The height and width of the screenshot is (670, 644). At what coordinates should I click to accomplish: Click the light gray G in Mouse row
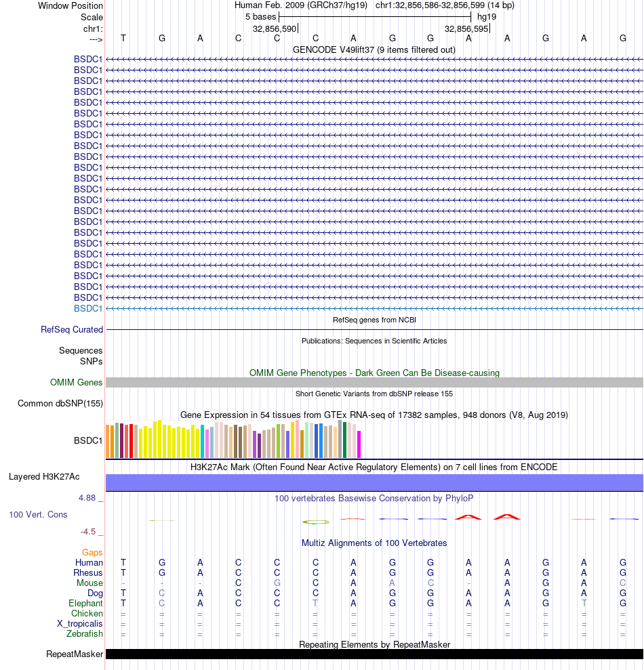click(x=277, y=583)
